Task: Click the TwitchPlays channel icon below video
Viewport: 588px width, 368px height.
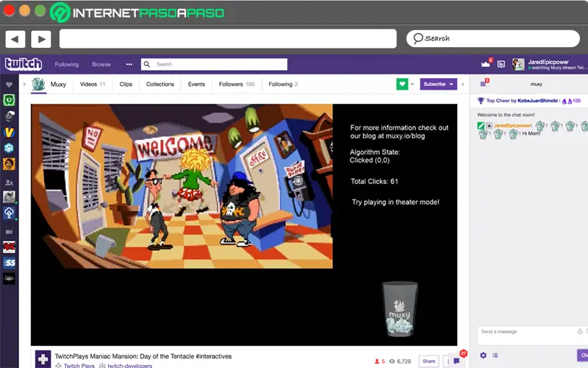Action: (x=43, y=359)
